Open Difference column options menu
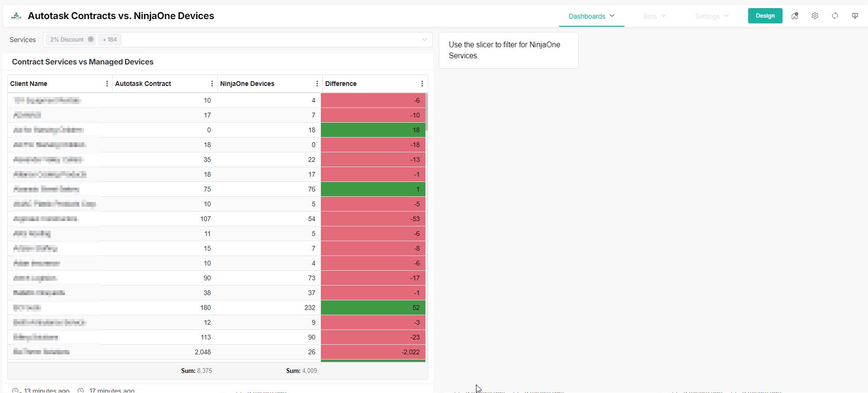 point(422,84)
